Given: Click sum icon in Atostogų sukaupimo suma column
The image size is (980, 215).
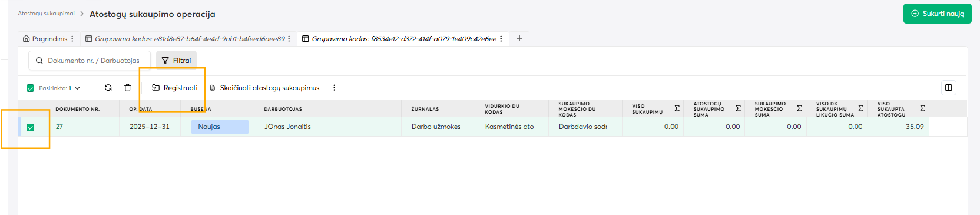Looking at the screenshot, I should [x=738, y=108].
